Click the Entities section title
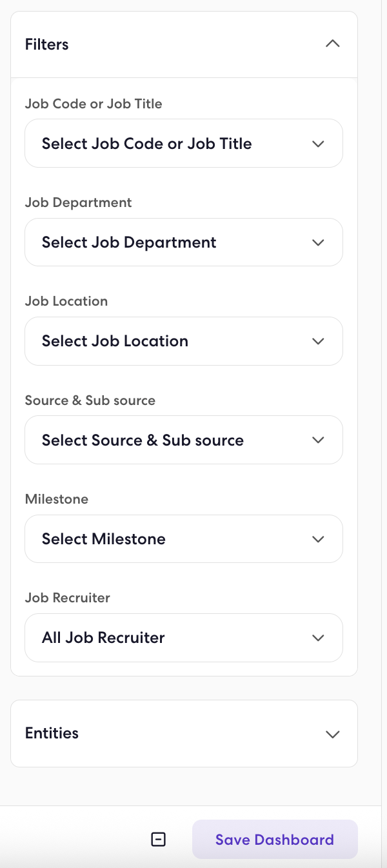The height and width of the screenshot is (868, 387). 52,733
